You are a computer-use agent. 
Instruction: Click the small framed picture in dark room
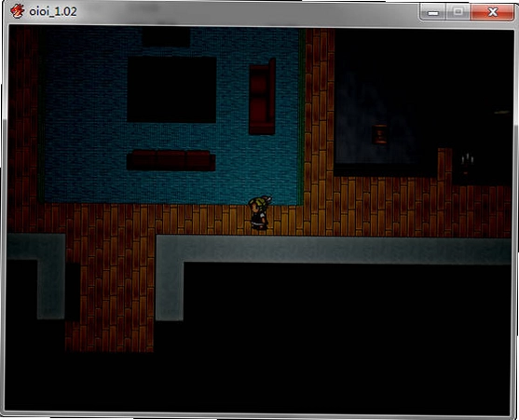[x=380, y=134]
